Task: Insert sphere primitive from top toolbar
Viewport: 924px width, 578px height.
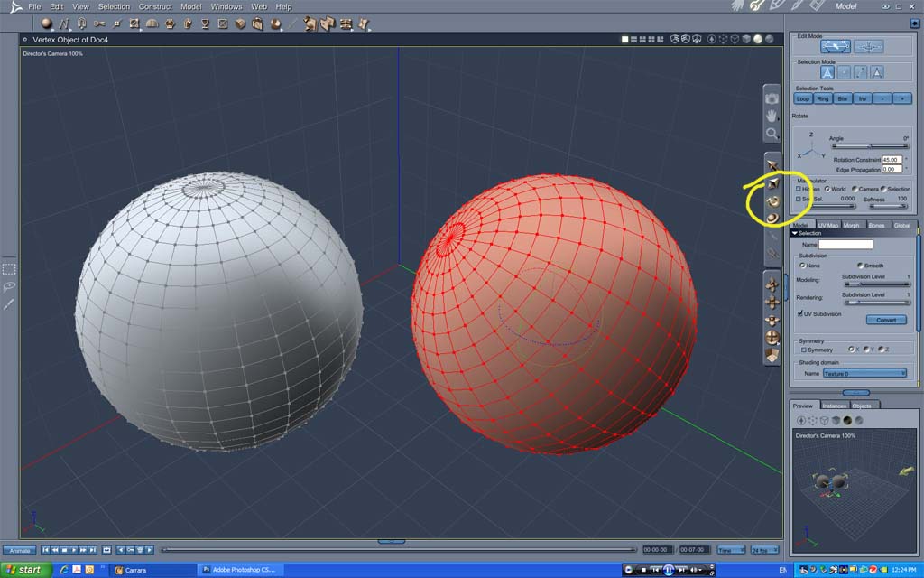Action: [47, 23]
